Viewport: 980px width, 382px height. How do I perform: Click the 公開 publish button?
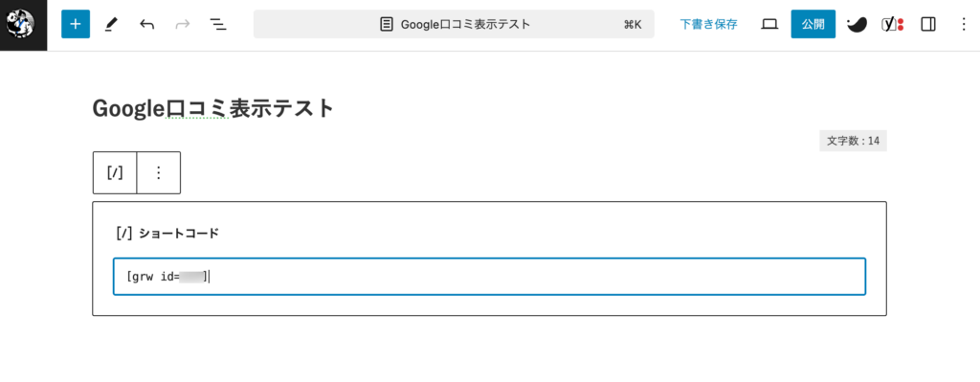pos(813,24)
